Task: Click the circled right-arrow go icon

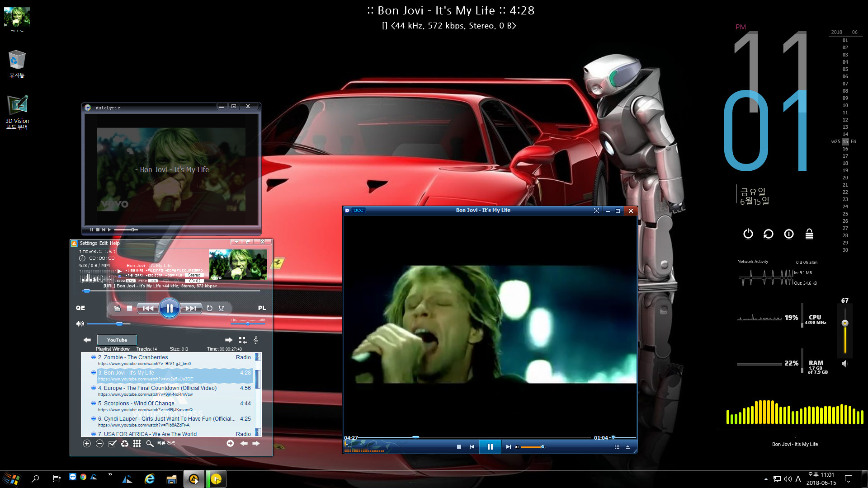Action: coord(230,444)
